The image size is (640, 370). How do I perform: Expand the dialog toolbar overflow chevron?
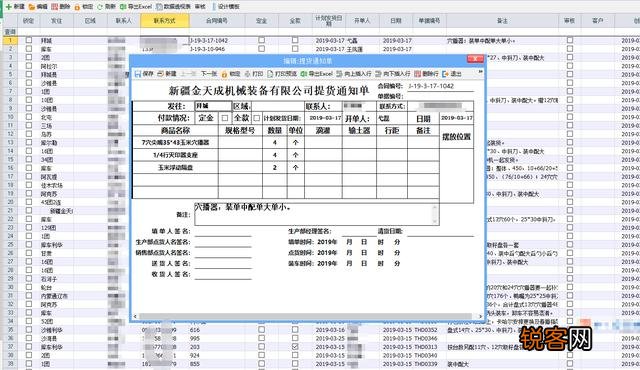click(x=480, y=72)
